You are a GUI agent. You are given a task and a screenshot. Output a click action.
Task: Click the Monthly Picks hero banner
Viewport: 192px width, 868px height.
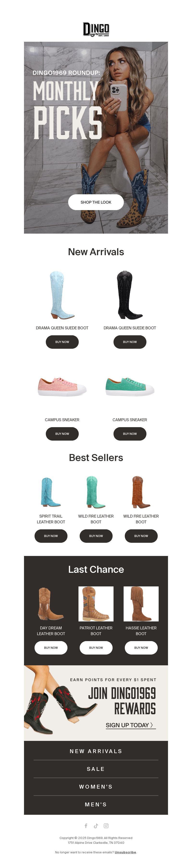pyautogui.click(x=96, y=137)
